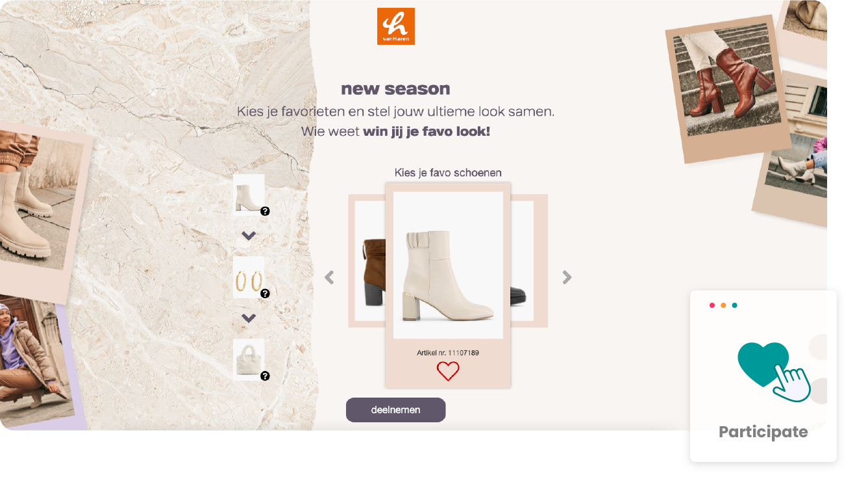
Task: Click the deelnemen button
Action: click(x=396, y=410)
